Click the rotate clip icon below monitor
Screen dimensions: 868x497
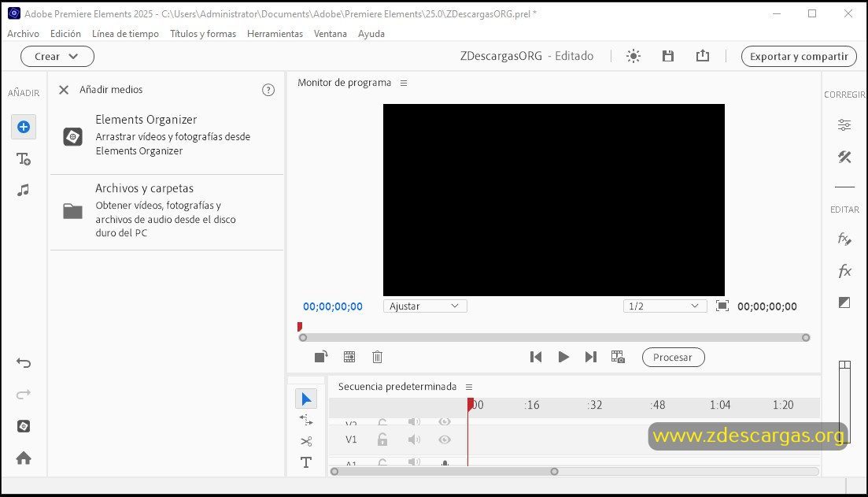[x=321, y=357]
